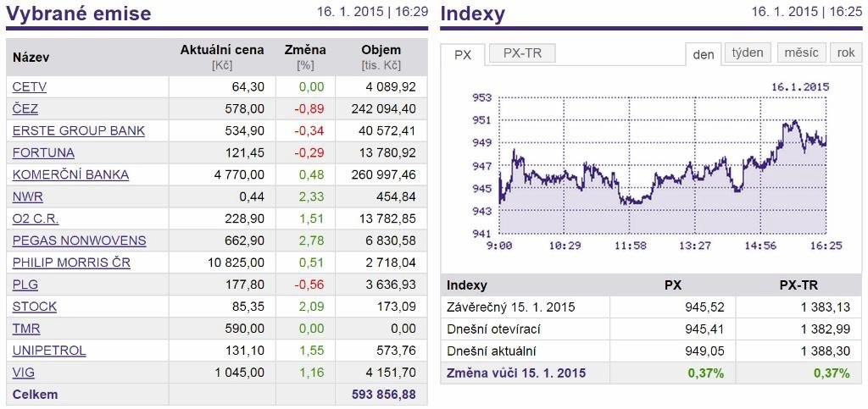Open the TMR stock link

click(x=26, y=329)
